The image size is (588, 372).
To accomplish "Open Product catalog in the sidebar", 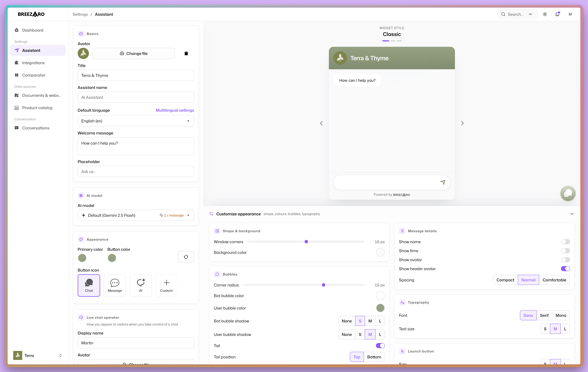I will 38,108.
